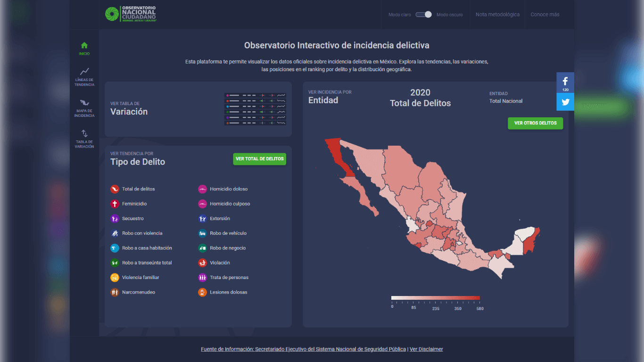Open the Secretariado Ejecutivo source link
This screenshot has width=644, height=362.
[303, 349]
